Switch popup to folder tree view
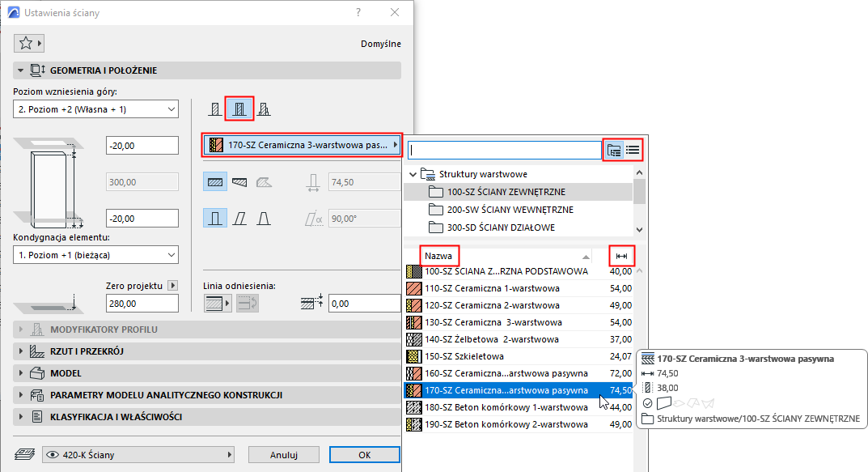 (x=613, y=150)
